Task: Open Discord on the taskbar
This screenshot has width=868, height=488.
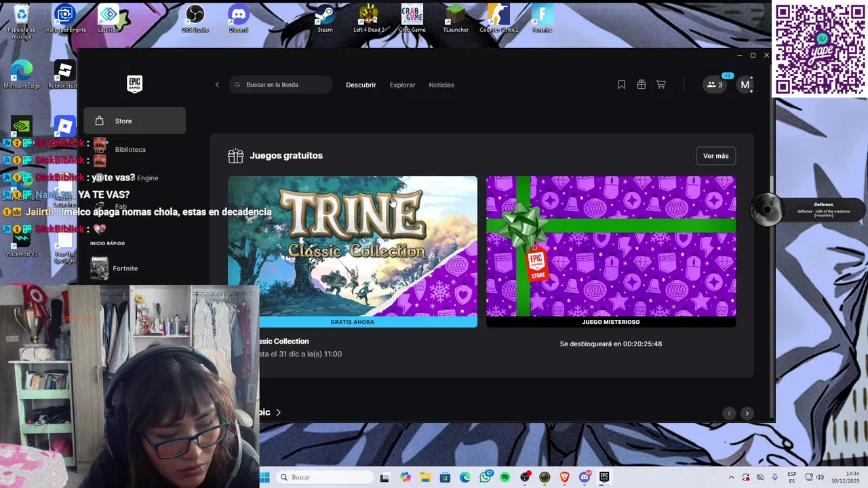Action: coord(585,477)
